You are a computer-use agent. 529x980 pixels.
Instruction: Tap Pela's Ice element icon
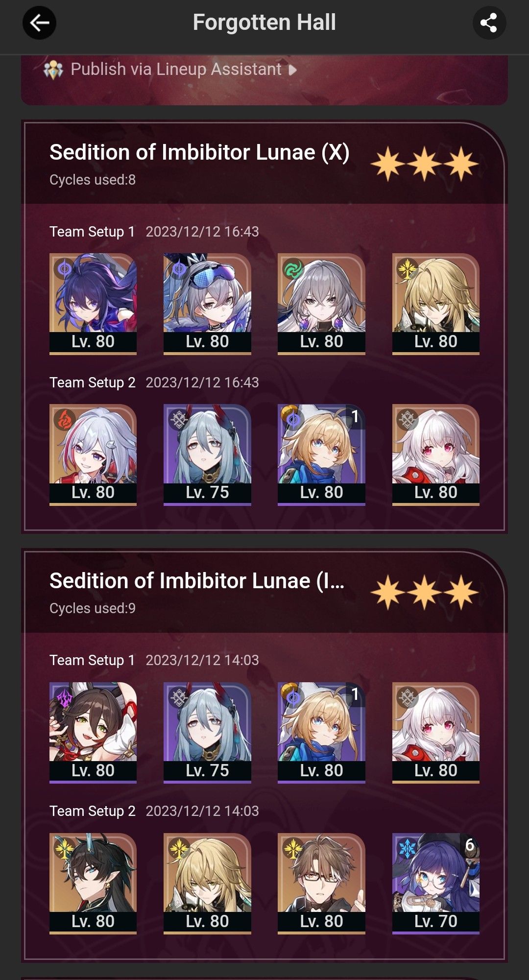point(408,849)
